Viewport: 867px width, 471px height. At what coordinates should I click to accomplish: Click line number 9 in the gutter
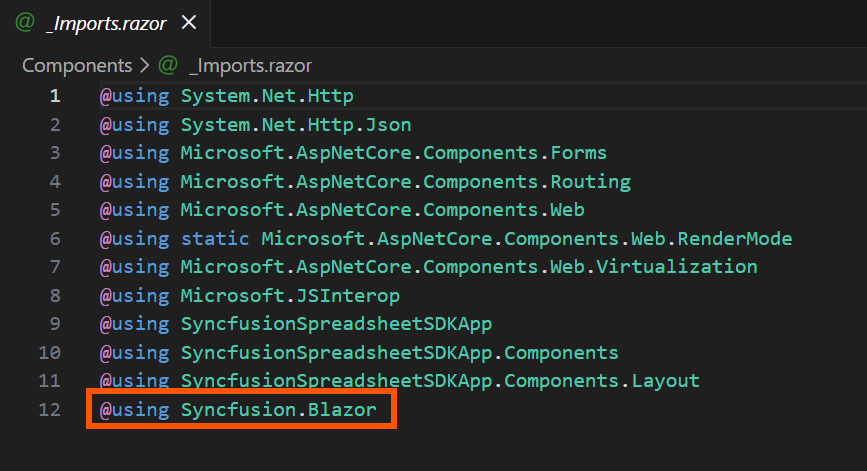pyautogui.click(x=55, y=324)
